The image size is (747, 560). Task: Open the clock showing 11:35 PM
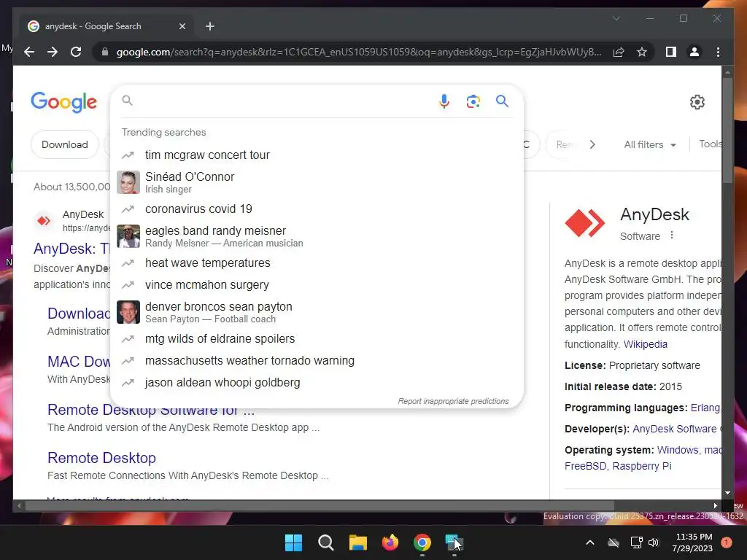point(693,542)
